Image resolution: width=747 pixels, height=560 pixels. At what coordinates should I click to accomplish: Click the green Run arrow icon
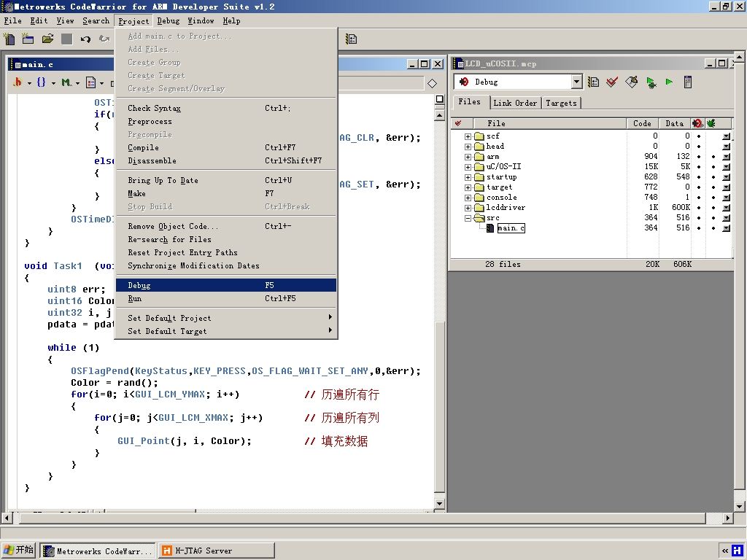coord(670,82)
